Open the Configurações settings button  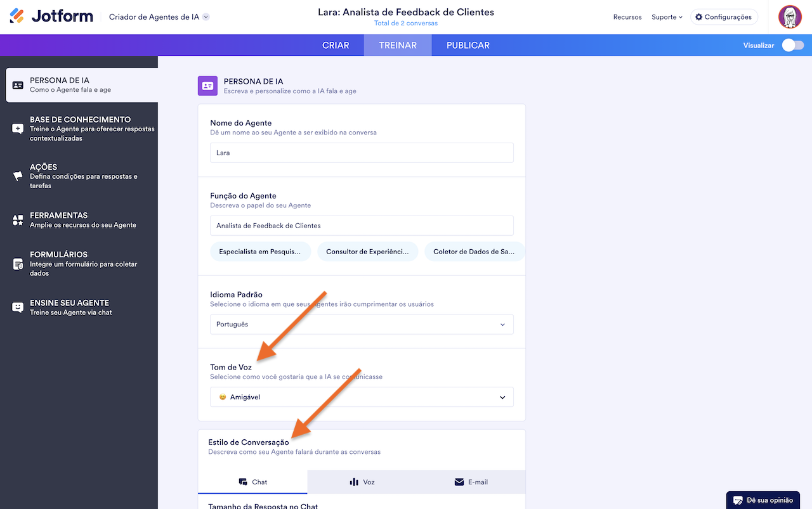(723, 17)
